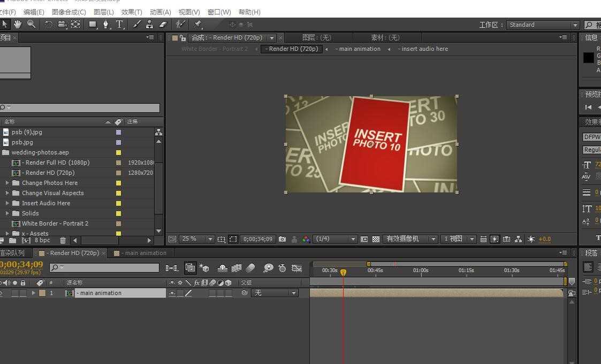Select the Clone Stamp tool

[149, 25]
